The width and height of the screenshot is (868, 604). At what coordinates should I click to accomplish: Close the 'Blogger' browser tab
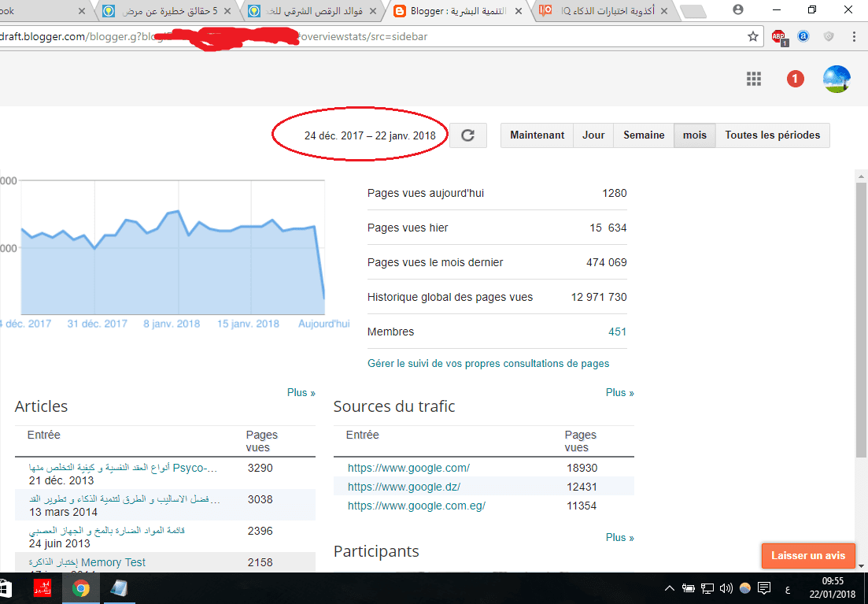tap(518, 11)
